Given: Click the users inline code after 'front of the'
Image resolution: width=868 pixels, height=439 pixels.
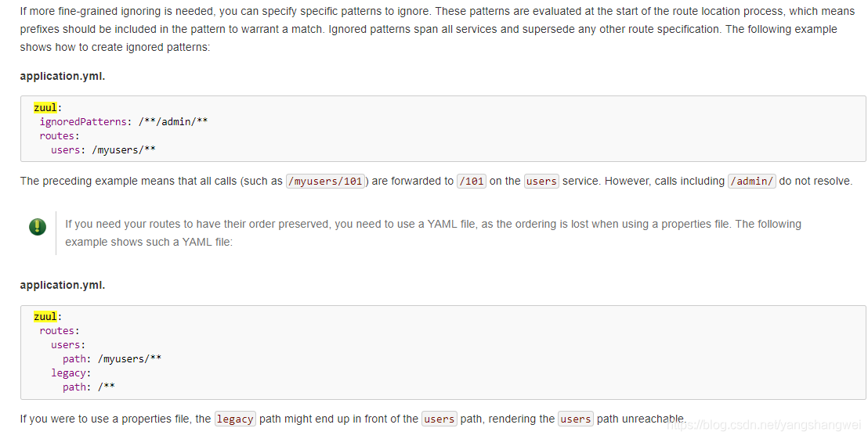Looking at the screenshot, I should click(x=439, y=419).
